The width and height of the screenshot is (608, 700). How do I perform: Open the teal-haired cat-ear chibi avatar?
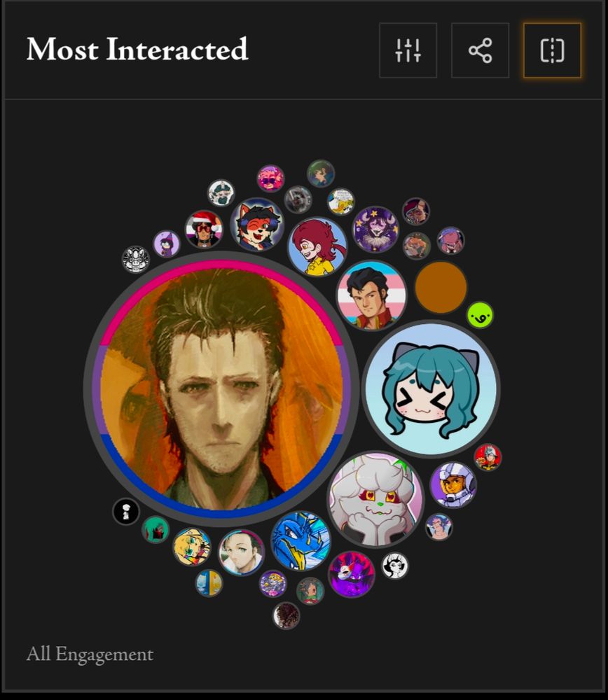click(x=431, y=388)
